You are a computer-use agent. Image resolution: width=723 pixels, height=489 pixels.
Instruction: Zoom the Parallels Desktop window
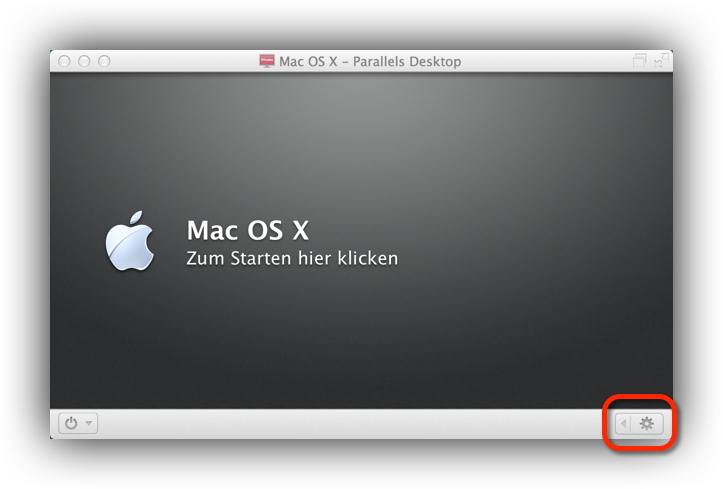[104, 61]
